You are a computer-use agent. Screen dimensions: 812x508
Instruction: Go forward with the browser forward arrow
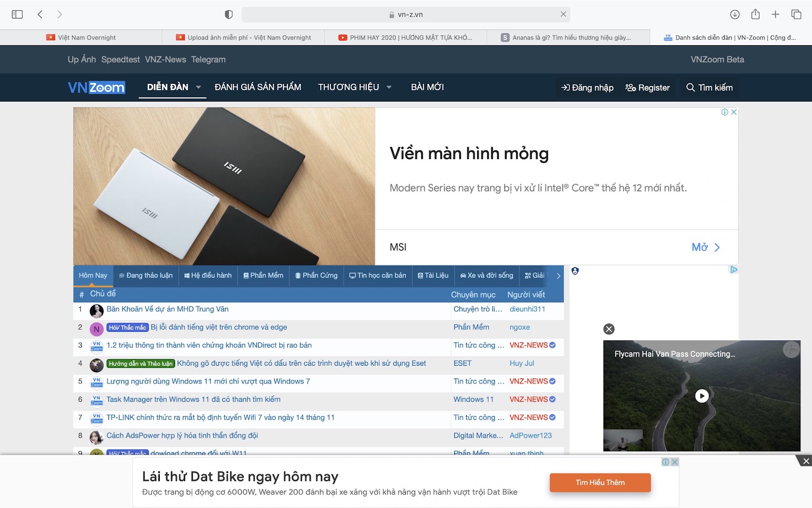(x=59, y=14)
